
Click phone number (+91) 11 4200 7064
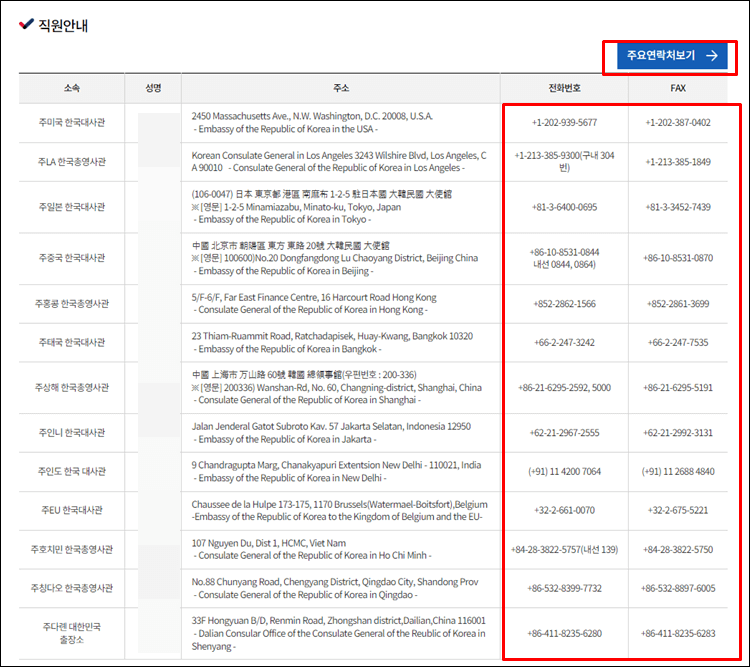pos(564,472)
